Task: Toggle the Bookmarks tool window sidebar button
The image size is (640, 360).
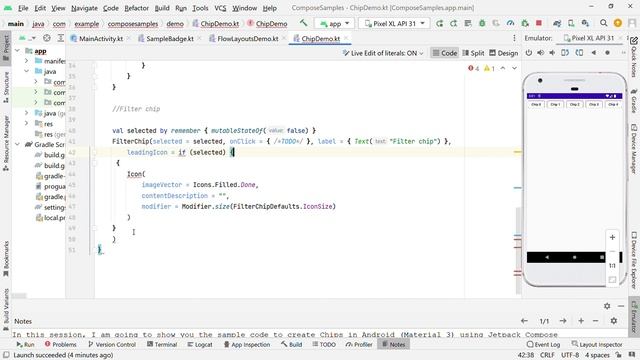Action: pyautogui.click(x=6, y=259)
